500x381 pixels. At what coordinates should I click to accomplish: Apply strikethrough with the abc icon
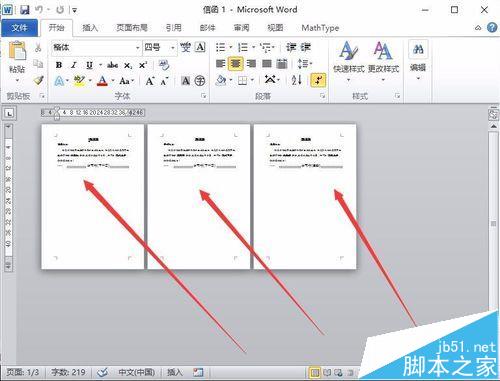pos(112,65)
